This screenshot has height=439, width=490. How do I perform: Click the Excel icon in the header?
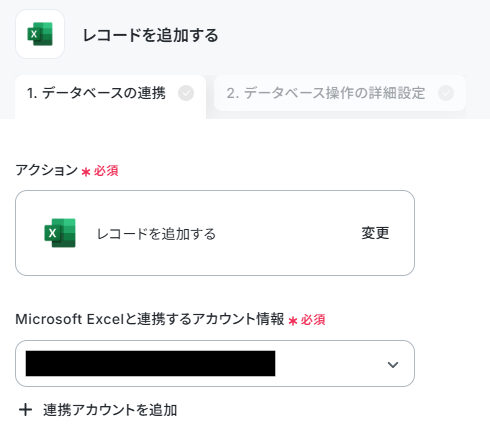40,34
